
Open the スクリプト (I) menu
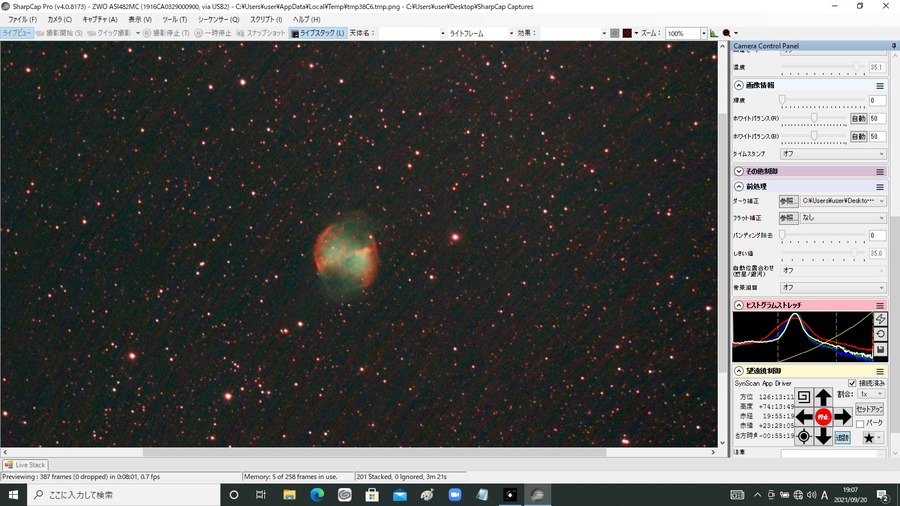click(266, 19)
